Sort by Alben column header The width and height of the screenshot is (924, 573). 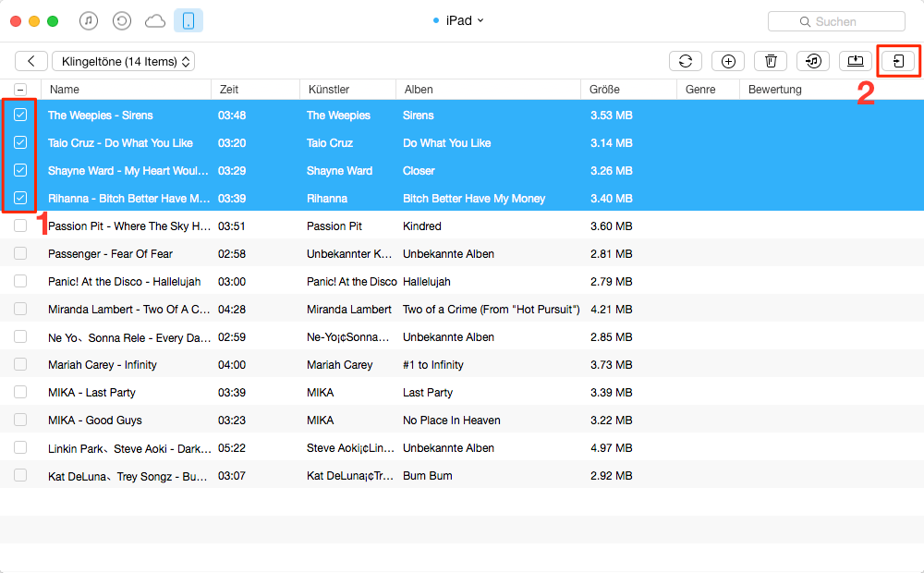click(x=489, y=90)
